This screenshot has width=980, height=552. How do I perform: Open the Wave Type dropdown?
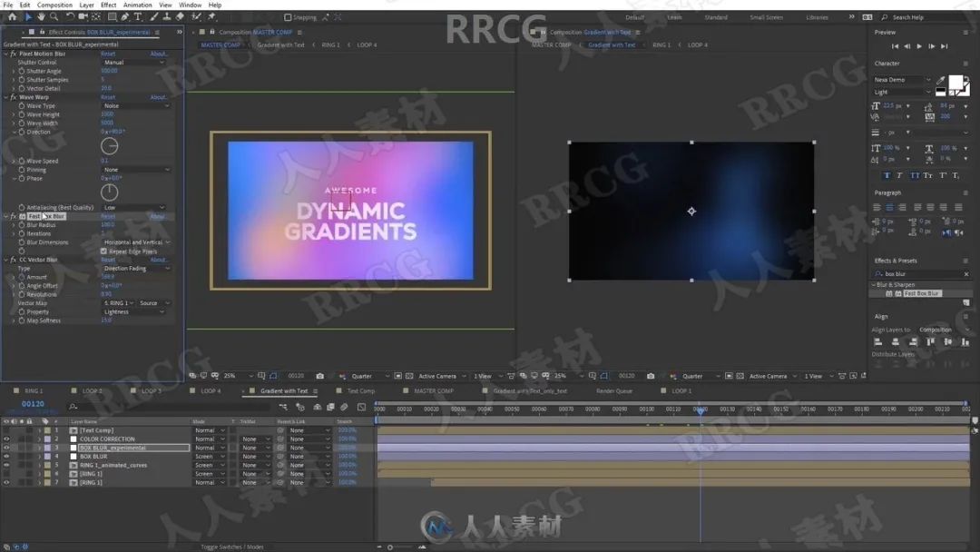pos(135,106)
